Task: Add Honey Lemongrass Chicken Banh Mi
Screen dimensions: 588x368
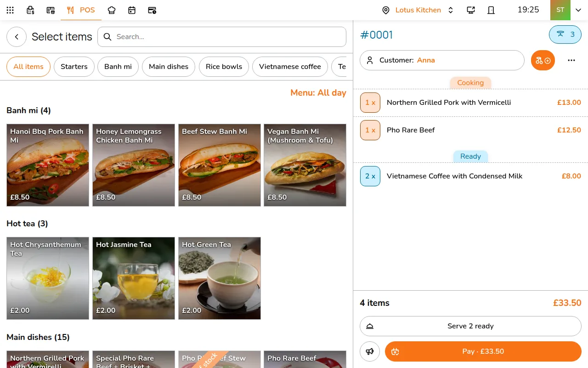Action: (x=134, y=165)
